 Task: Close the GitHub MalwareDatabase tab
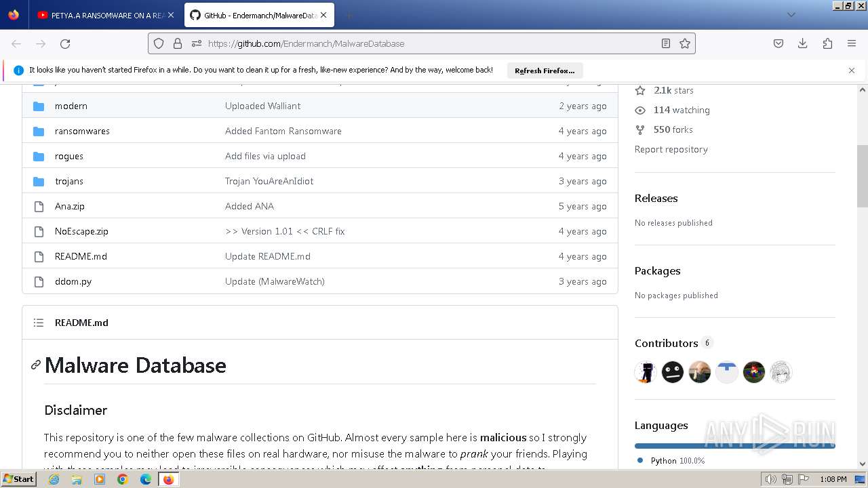click(324, 15)
